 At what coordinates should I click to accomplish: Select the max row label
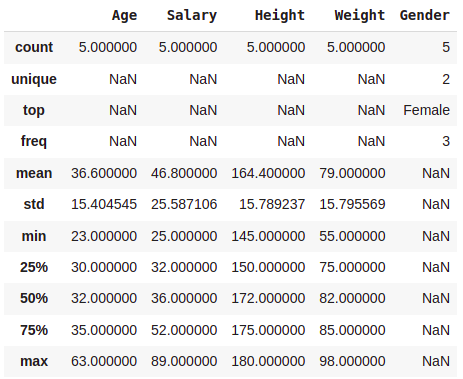click(34, 361)
